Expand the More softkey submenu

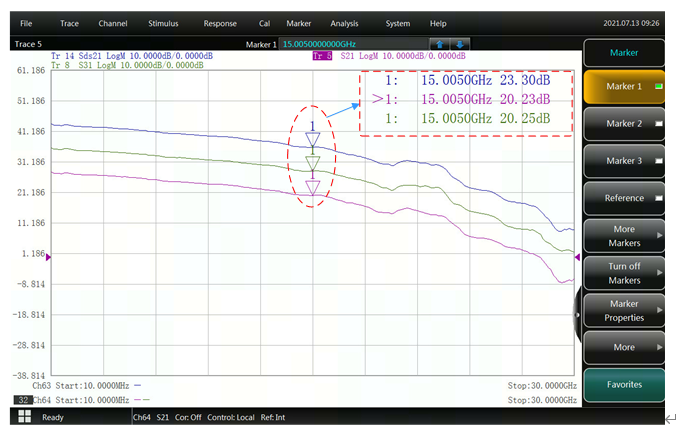(x=624, y=347)
